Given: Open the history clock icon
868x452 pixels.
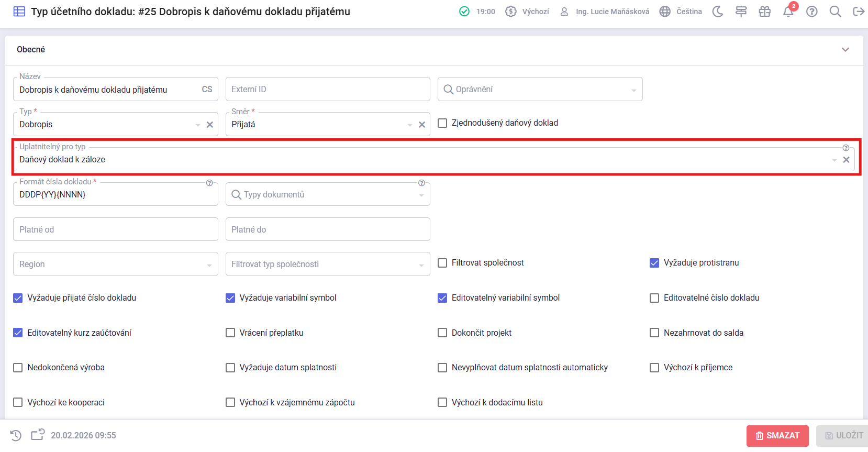Looking at the screenshot, I should [x=16, y=435].
